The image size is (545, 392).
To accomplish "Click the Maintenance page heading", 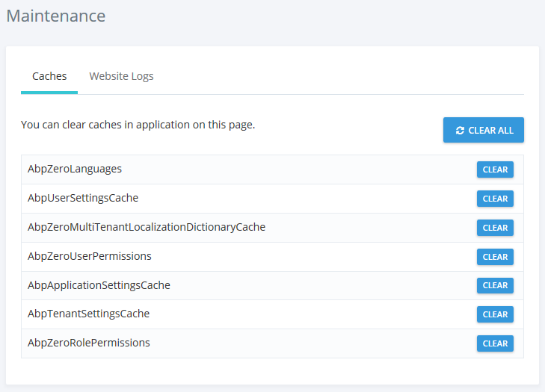I will 56,16.
